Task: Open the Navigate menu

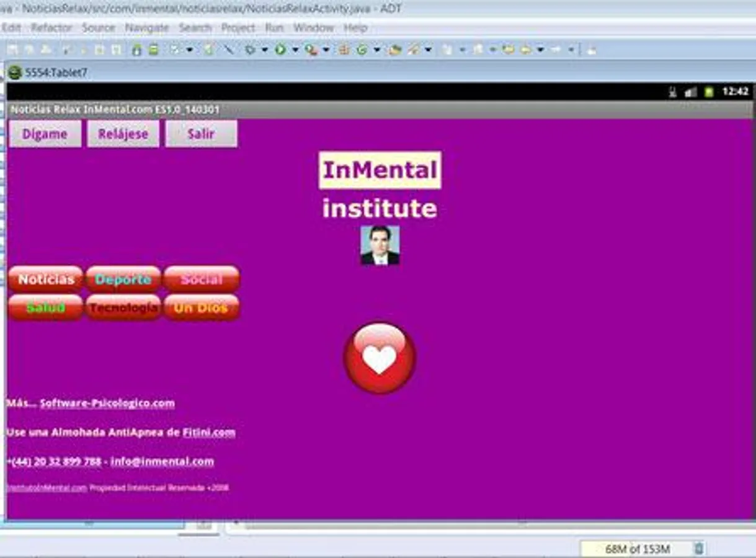Action: tap(147, 28)
